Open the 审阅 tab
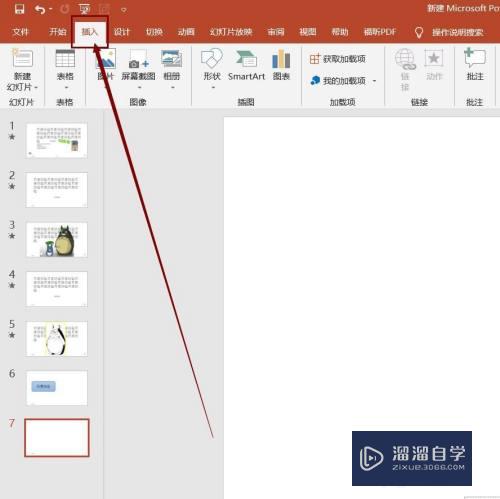500x499 pixels. click(276, 32)
